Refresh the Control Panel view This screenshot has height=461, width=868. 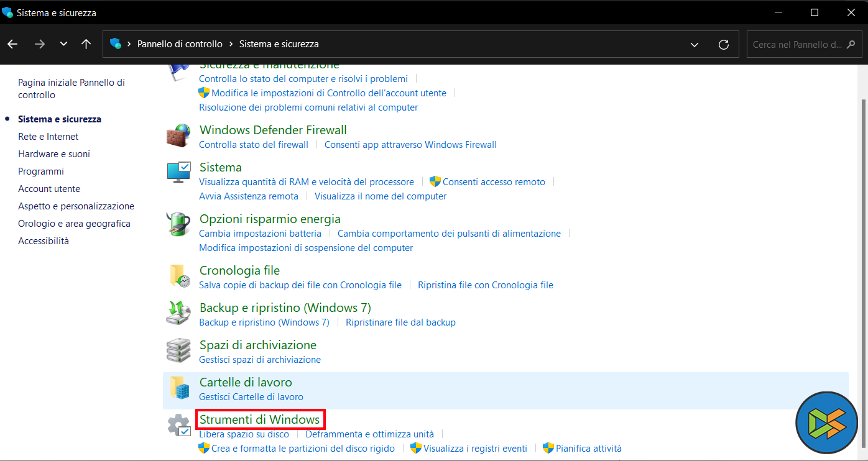pos(723,45)
